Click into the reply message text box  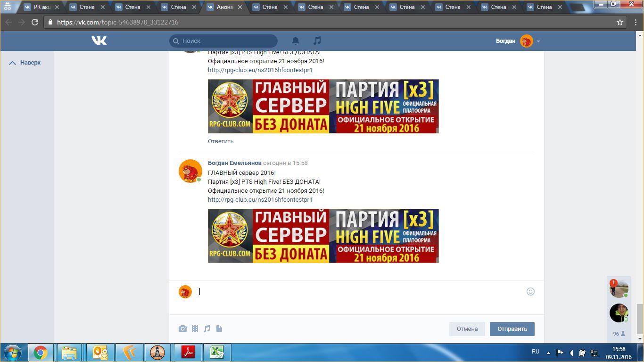tap(360, 292)
